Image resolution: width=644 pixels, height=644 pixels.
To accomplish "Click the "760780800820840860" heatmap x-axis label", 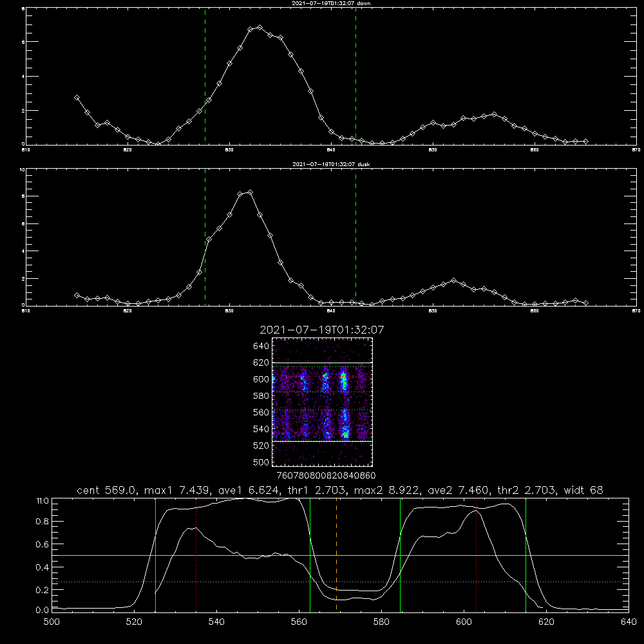I will [326, 475].
